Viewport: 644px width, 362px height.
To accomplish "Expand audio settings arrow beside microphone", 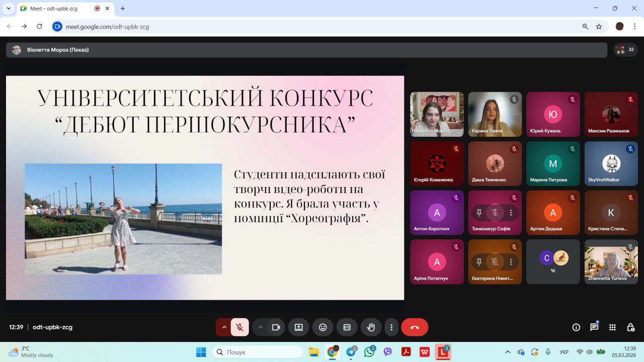I will click(224, 327).
